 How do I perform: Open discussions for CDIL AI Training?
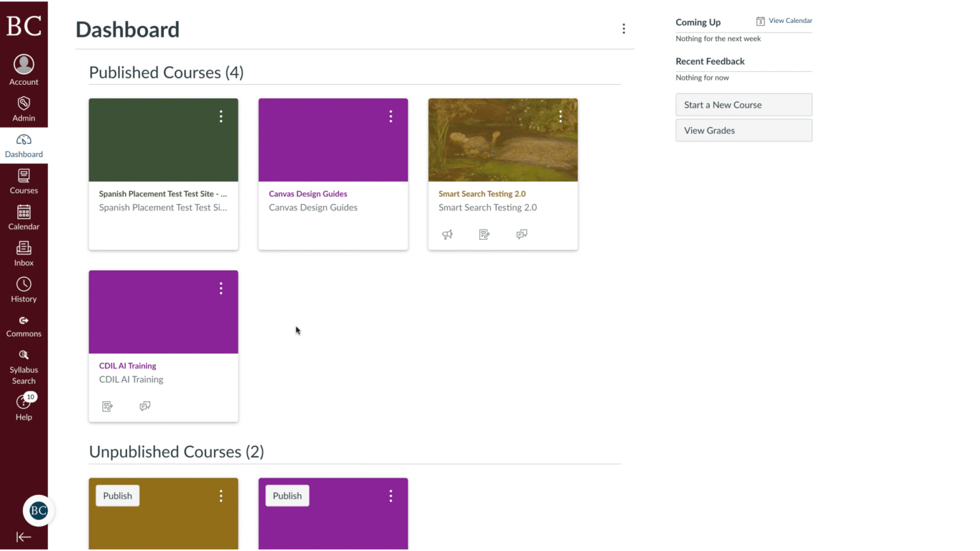pyautogui.click(x=145, y=406)
